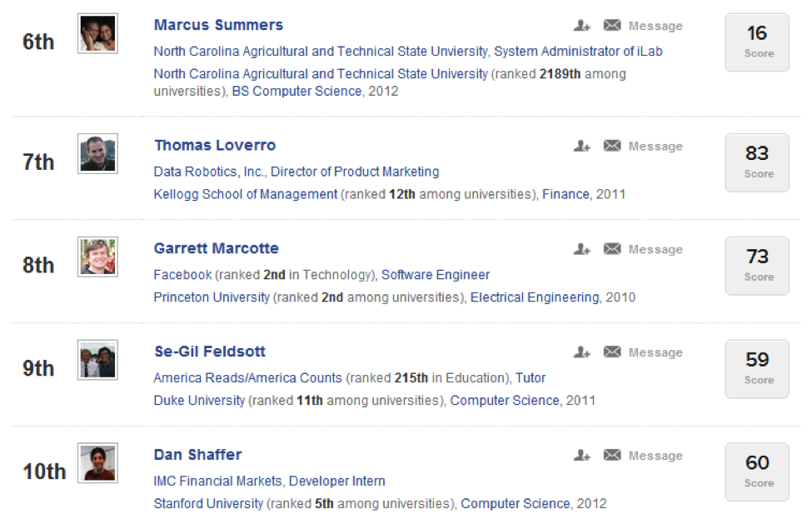Click envelope icon in Marcus Summers row
812x529 pixels.
pyautogui.click(x=612, y=25)
